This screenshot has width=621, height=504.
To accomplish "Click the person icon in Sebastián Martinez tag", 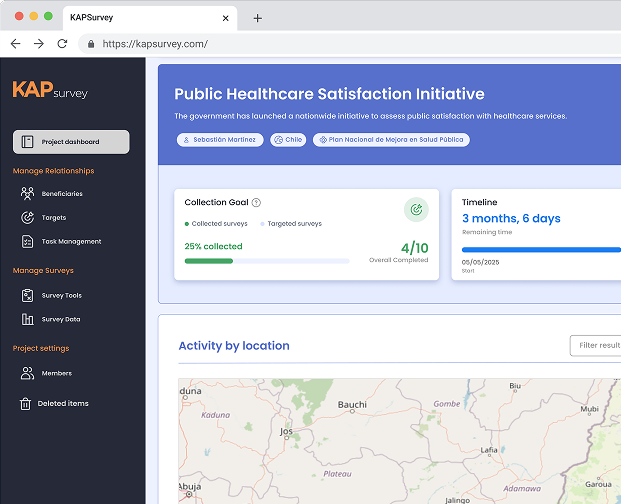I will coord(186,140).
